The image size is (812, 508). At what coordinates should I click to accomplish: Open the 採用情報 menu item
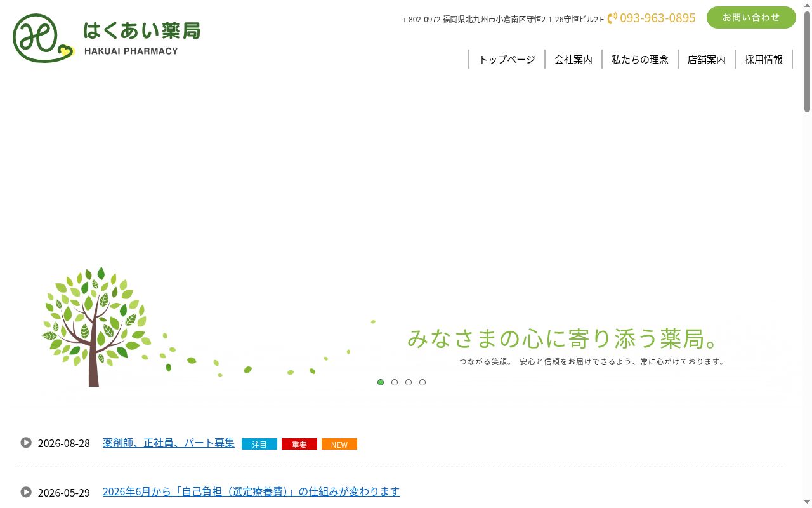[x=764, y=59]
